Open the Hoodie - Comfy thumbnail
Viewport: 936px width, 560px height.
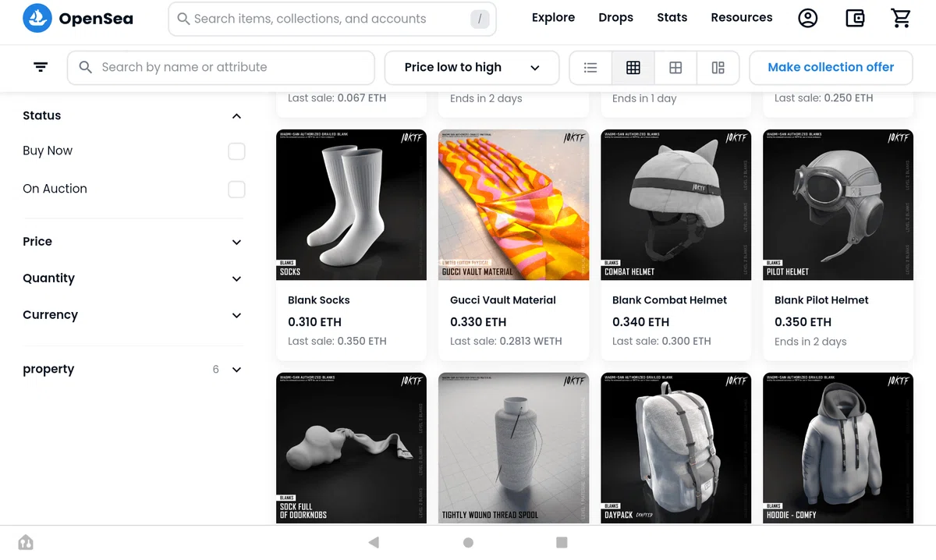click(x=838, y=448)
